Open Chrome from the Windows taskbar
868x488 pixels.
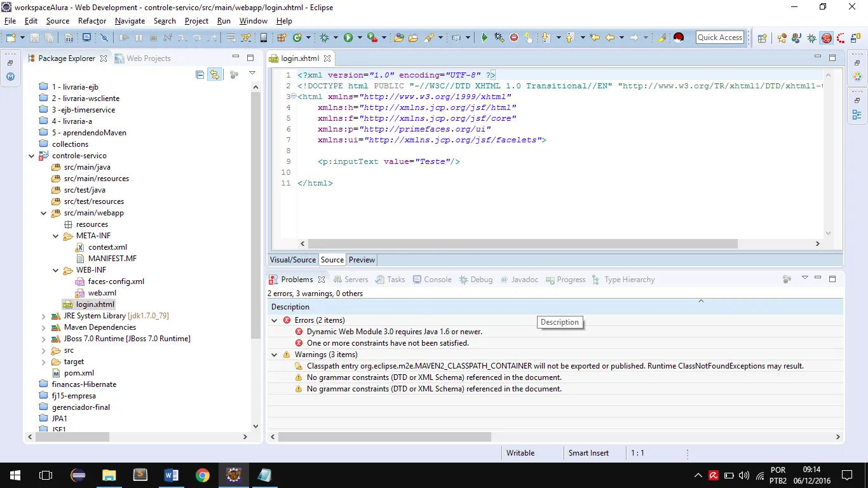pyautogui.click(x=202, y=475)
